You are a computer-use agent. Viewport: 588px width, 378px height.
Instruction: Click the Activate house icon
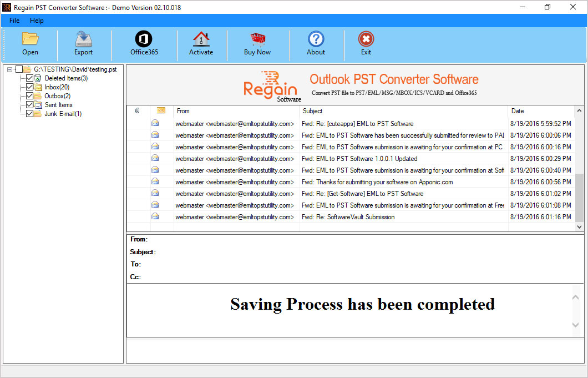coord(201,39)
